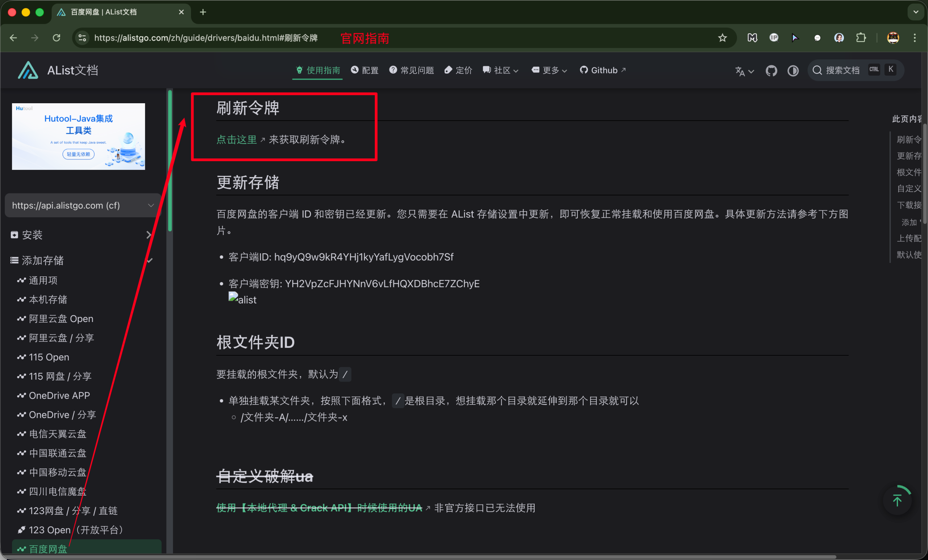Click the 点击这里 refresh token link
Image resolution: width=928 pixels, height=560 pixels.
tap(236, 139)
